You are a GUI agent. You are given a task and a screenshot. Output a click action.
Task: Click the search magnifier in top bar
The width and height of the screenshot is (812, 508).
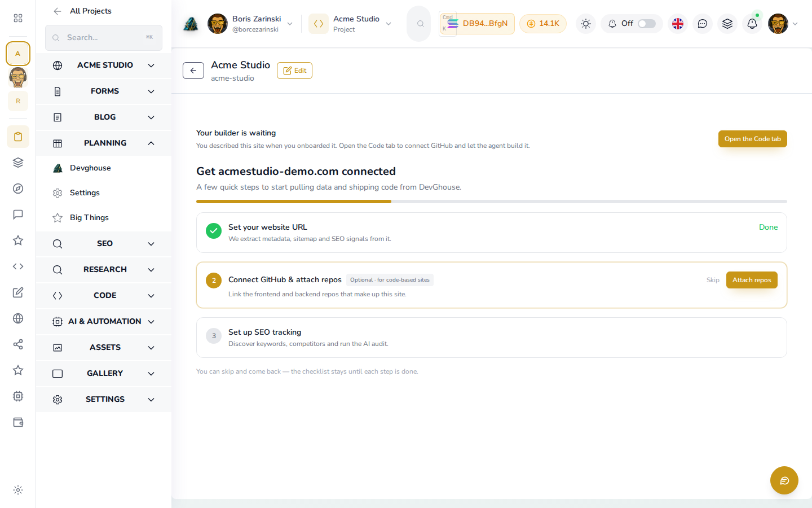click(420, 24)
